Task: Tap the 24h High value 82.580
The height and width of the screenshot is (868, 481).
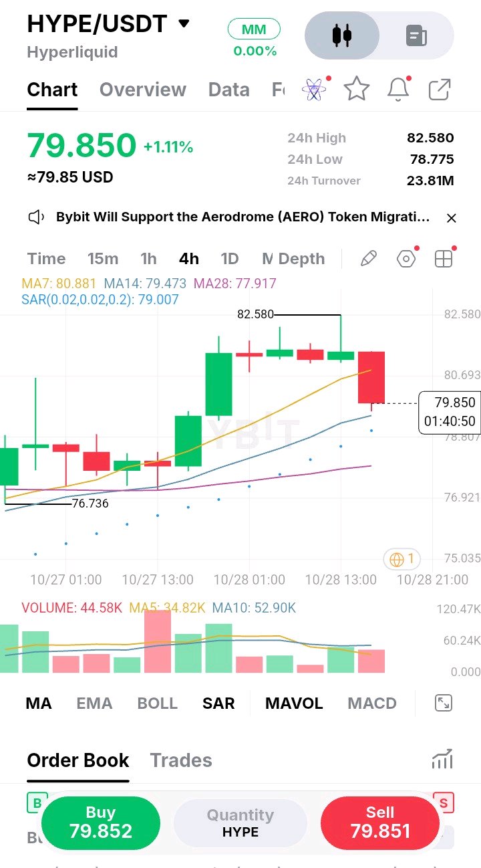Action: (x=430, y=138)
